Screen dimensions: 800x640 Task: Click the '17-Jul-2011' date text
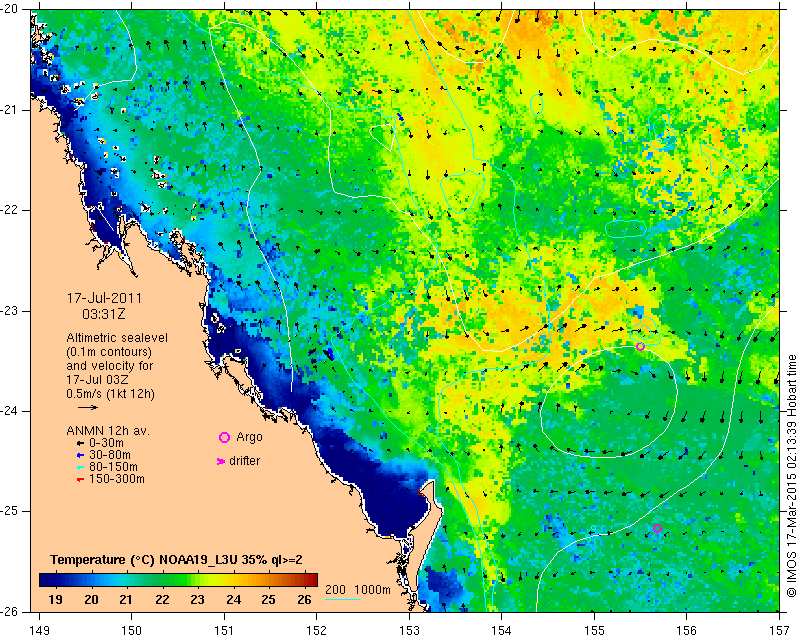(x=105, y=298)
